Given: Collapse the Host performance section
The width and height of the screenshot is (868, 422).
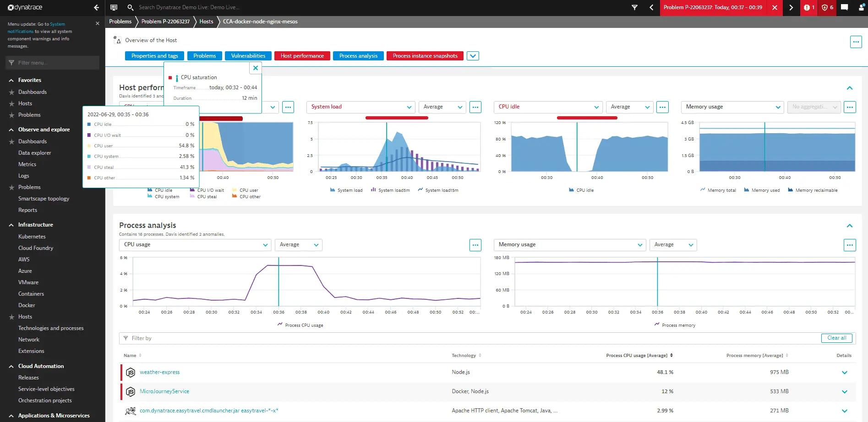Looking at the screenshot, I should click(x=850, y=88).
